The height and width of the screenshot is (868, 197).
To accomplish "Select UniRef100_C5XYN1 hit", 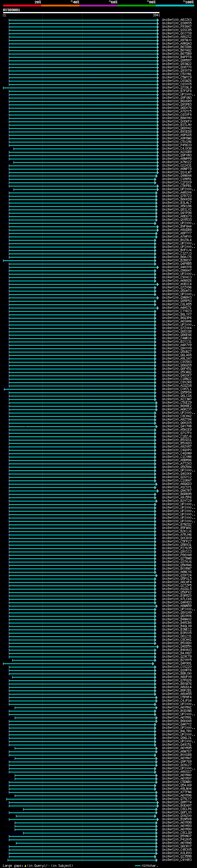I will 177,74.
